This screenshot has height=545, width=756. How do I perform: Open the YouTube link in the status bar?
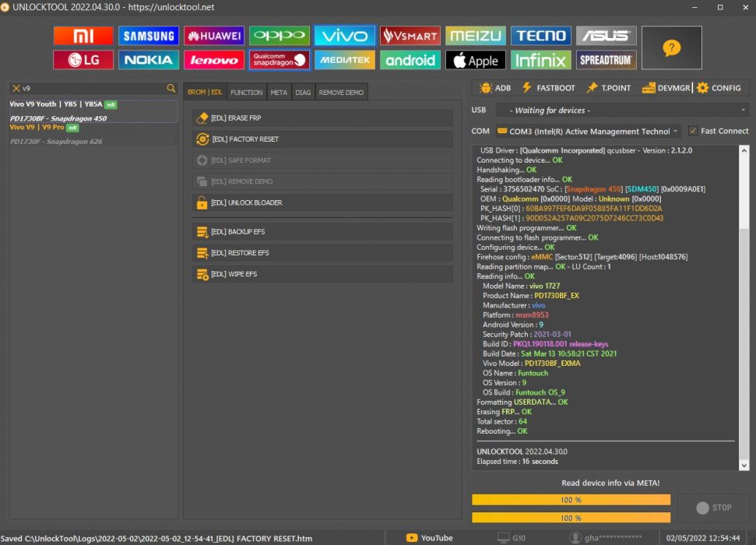(430, 538)
